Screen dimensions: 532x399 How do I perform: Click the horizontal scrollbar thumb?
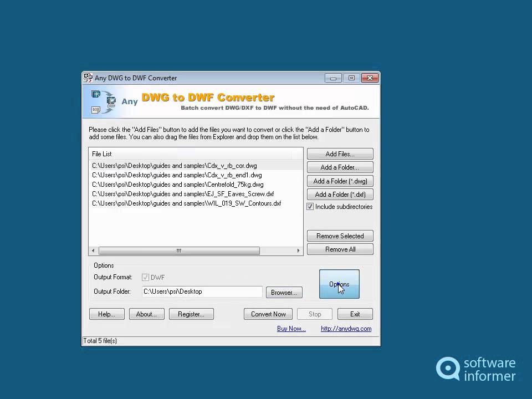pyautogui.click(x=179, y=250)
